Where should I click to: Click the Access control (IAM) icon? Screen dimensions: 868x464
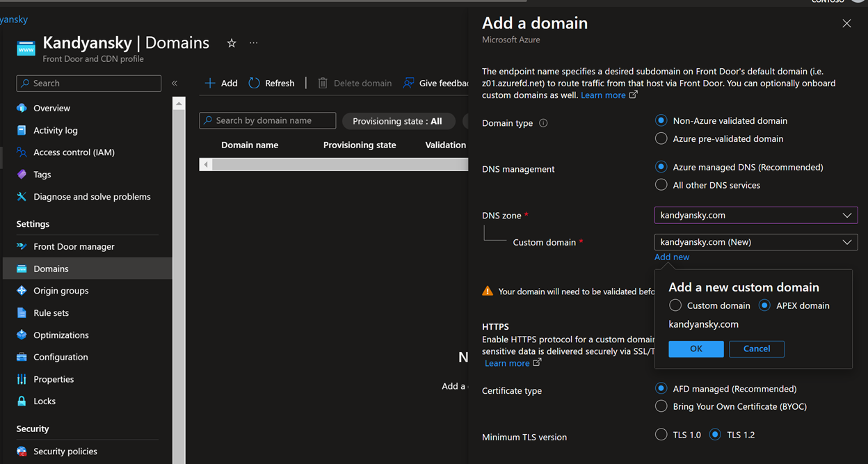tap(22, 152)
